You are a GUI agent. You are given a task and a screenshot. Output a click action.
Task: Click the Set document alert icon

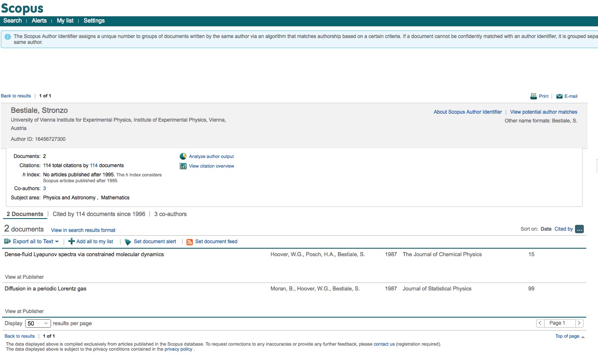pos(128,242)
